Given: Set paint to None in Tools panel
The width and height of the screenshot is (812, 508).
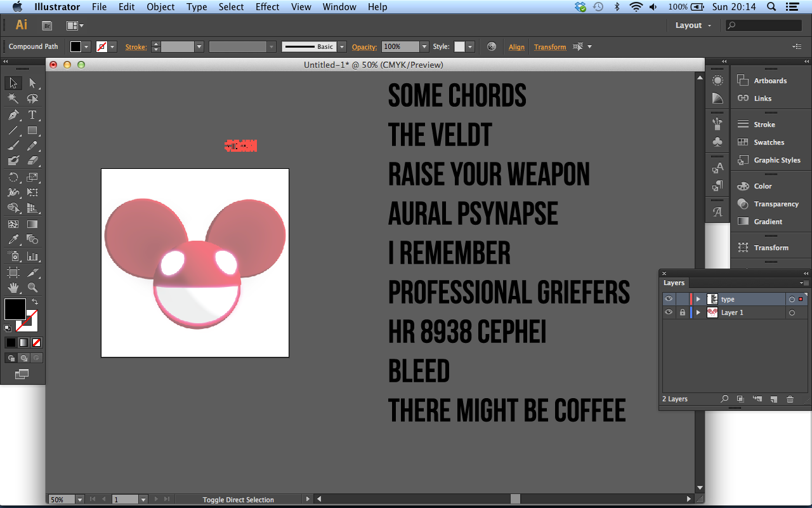Looking at the screenshot, I should click(36, 343).
